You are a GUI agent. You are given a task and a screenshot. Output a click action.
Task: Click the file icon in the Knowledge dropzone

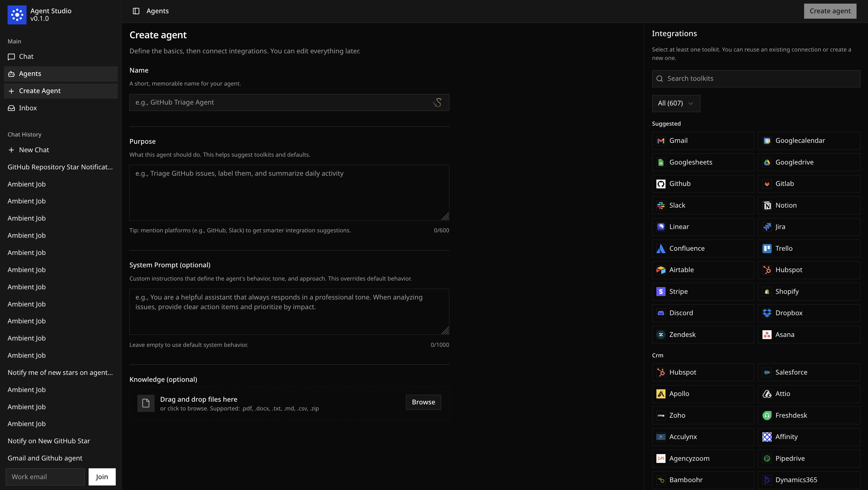[146, 403]
